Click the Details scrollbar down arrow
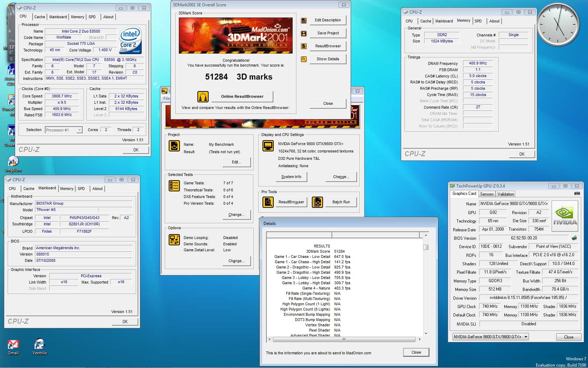The image size is (588, 368). point(426,334)
